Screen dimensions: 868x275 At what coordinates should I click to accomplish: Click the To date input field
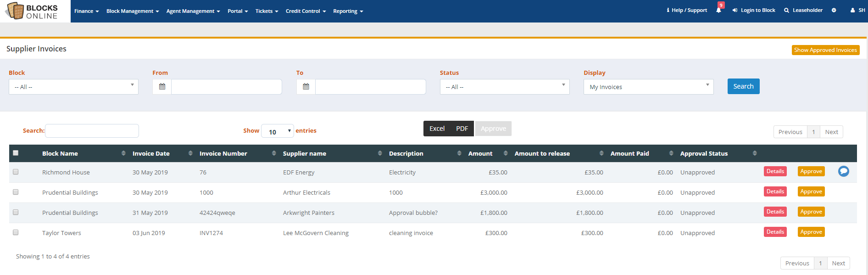click(x=371, y=87)
